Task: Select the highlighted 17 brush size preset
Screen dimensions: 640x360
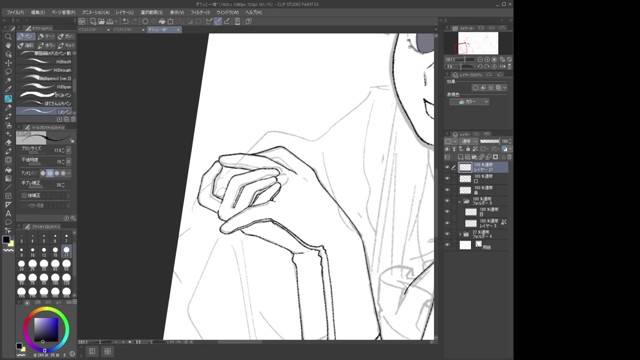Action: click(x=67, y=251)
